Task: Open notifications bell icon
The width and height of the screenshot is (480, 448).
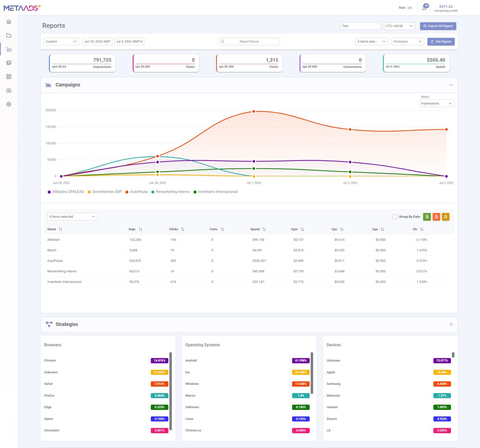Action: click(424, 8)
